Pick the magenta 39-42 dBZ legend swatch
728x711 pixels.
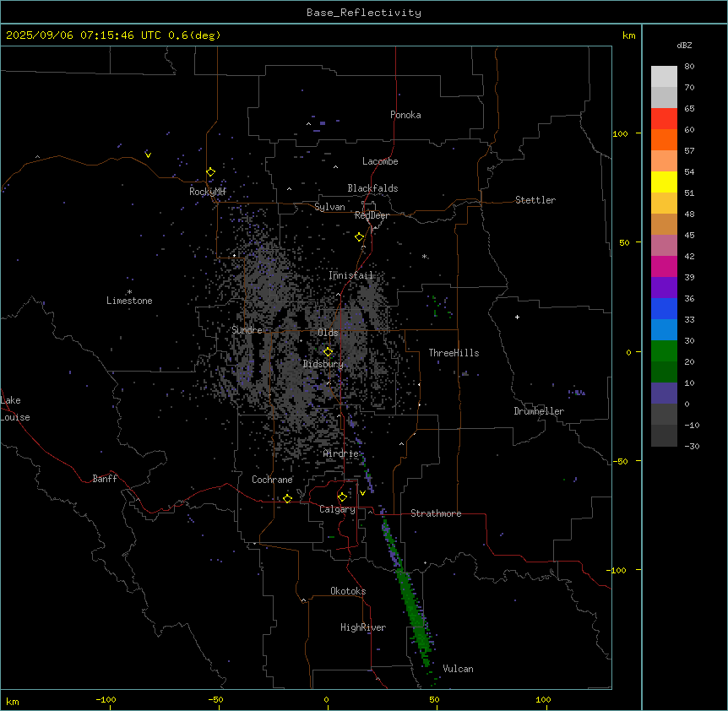point(664,266)
